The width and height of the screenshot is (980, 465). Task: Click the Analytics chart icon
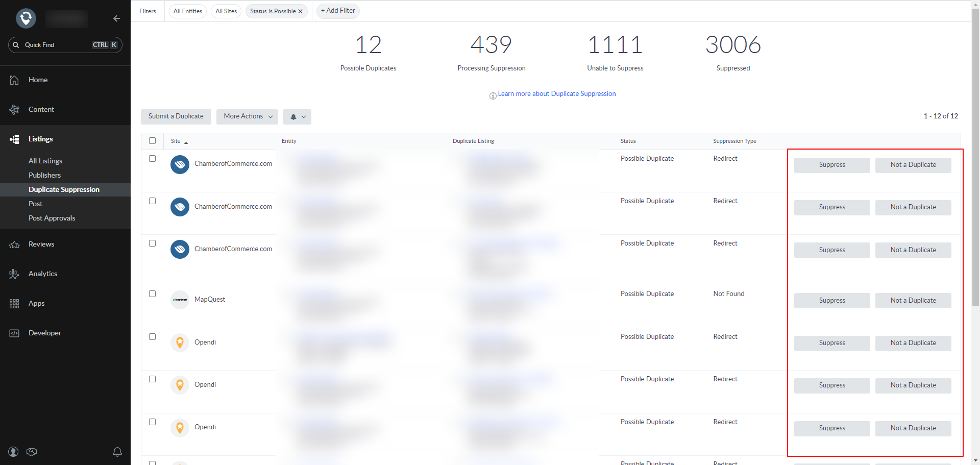[14, 274]
